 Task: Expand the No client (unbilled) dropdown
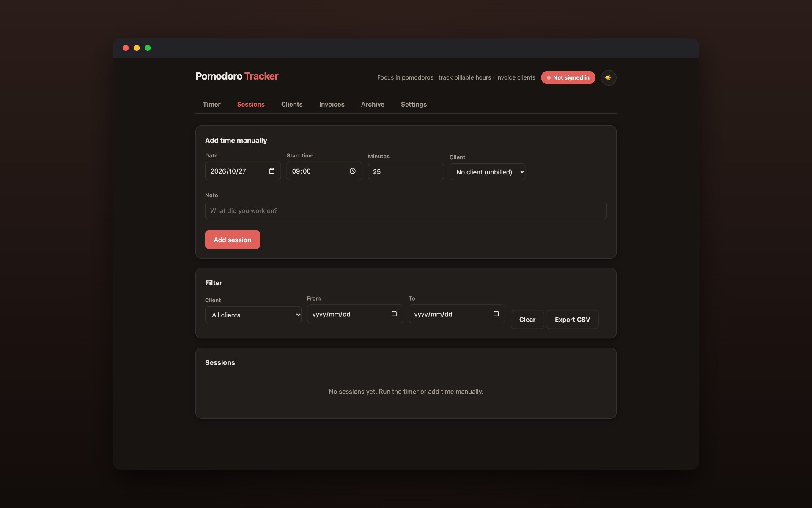click(487, 172)
